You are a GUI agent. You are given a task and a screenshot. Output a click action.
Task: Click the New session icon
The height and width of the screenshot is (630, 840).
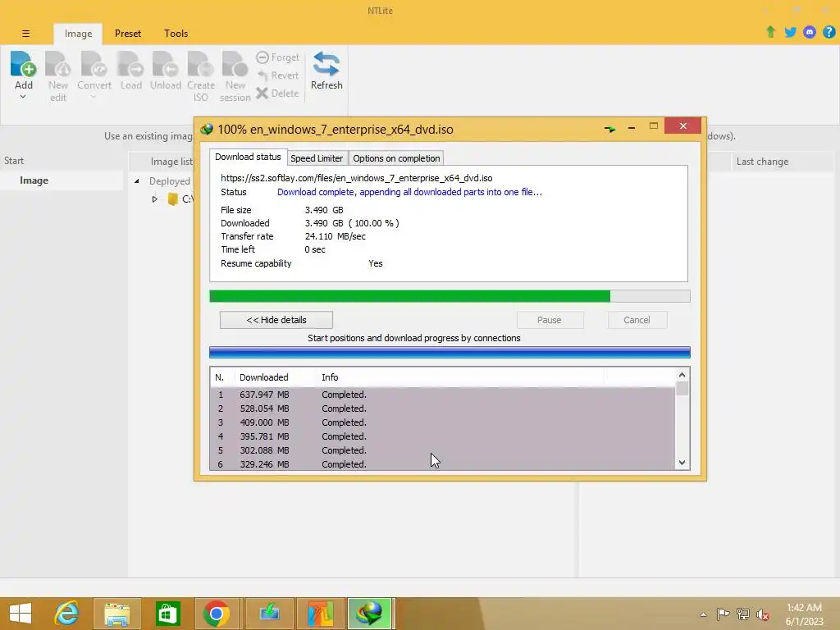235,64
